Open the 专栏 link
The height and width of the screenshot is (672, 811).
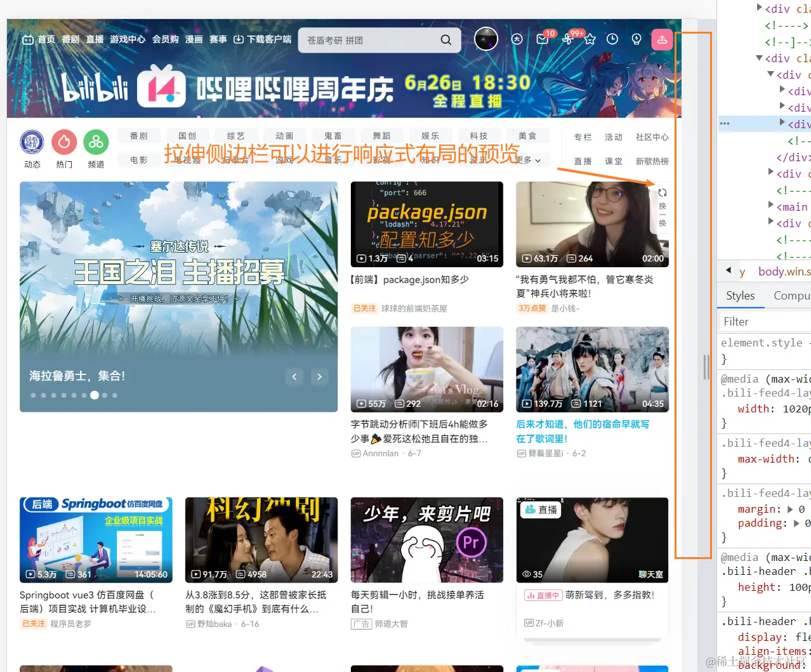[x=583, y=137]
